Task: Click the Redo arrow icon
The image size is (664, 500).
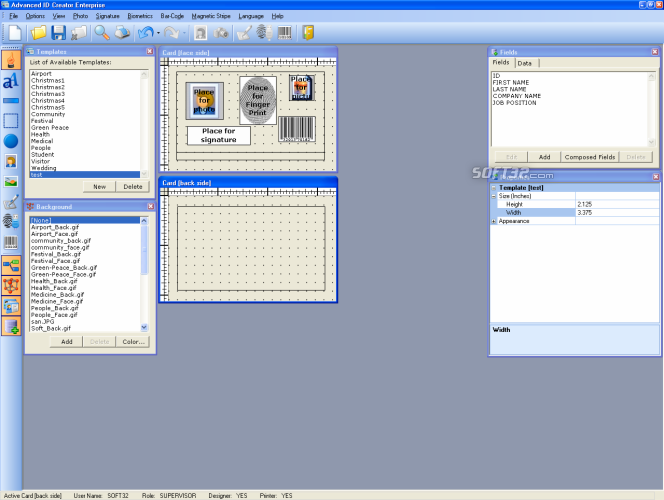Action: [172, 33]
